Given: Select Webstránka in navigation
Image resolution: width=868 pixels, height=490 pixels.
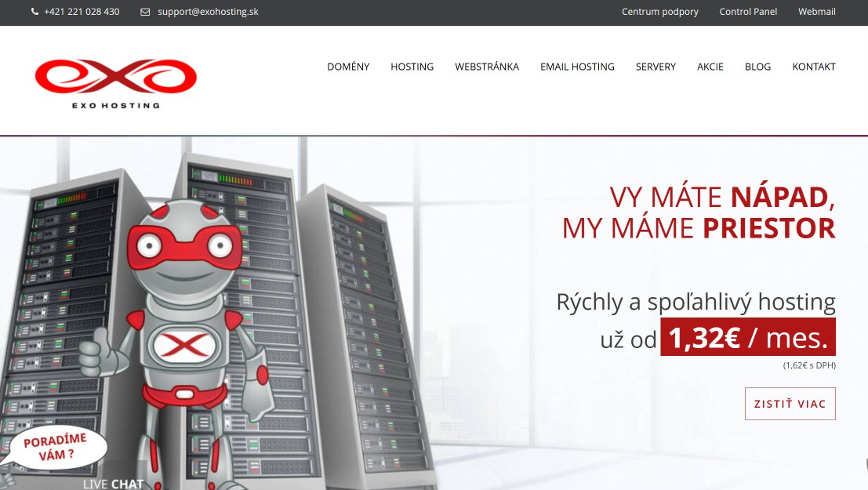Looking at the screenshot, I should pos(487,67).
